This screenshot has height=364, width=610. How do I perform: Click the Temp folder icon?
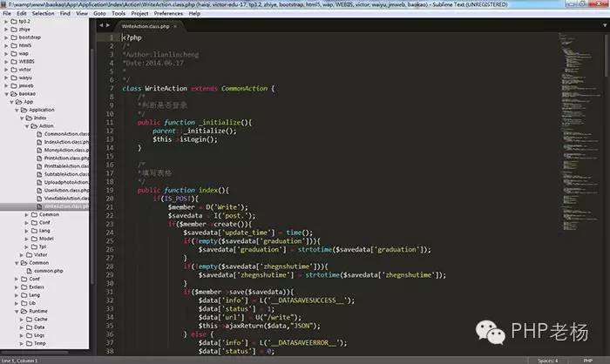(x=29, y=343)
